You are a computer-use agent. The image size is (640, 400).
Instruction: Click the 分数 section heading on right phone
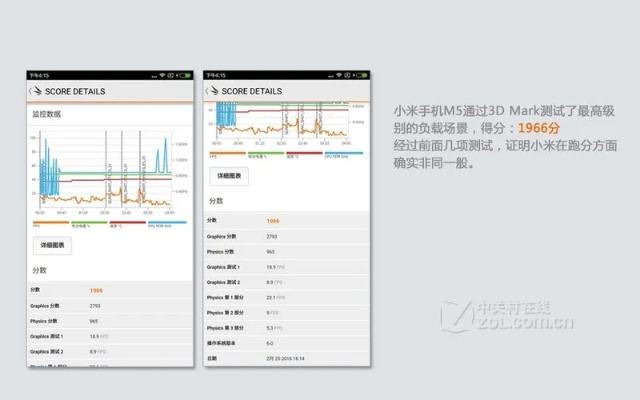[x=216, y=201]
